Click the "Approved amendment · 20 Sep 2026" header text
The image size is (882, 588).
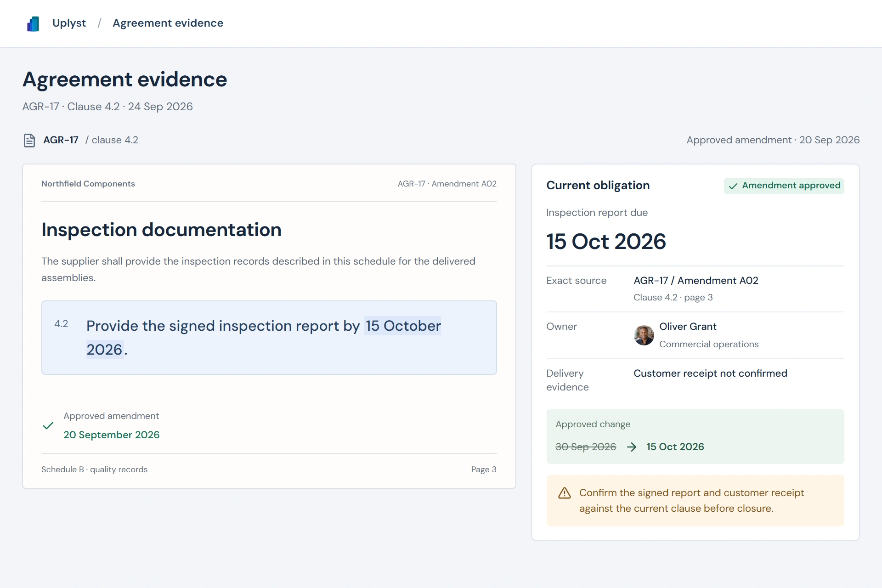[x=773, y=140]
